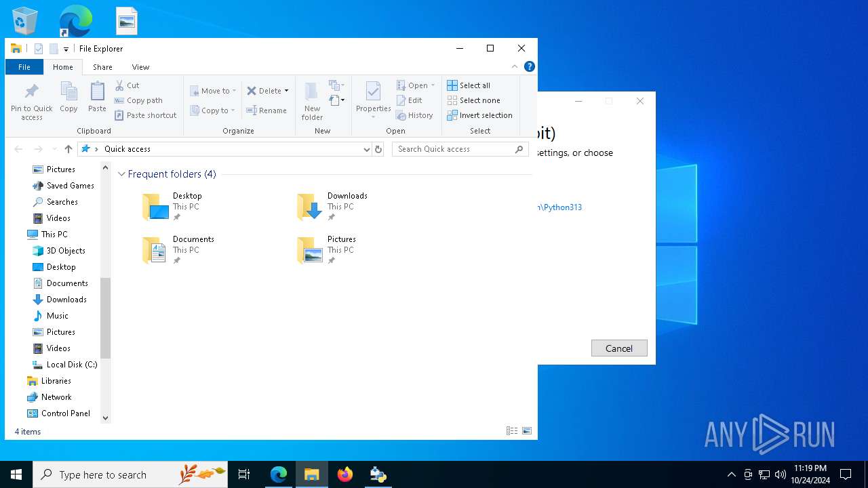Click Invert selection in ribbon
The width and height of the screenshot is (868, 488).
[479, 115]
